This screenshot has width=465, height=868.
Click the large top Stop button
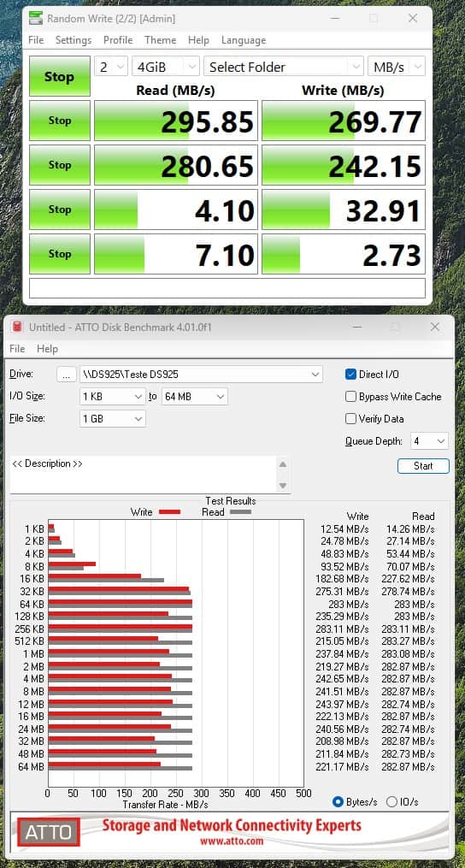59,76
